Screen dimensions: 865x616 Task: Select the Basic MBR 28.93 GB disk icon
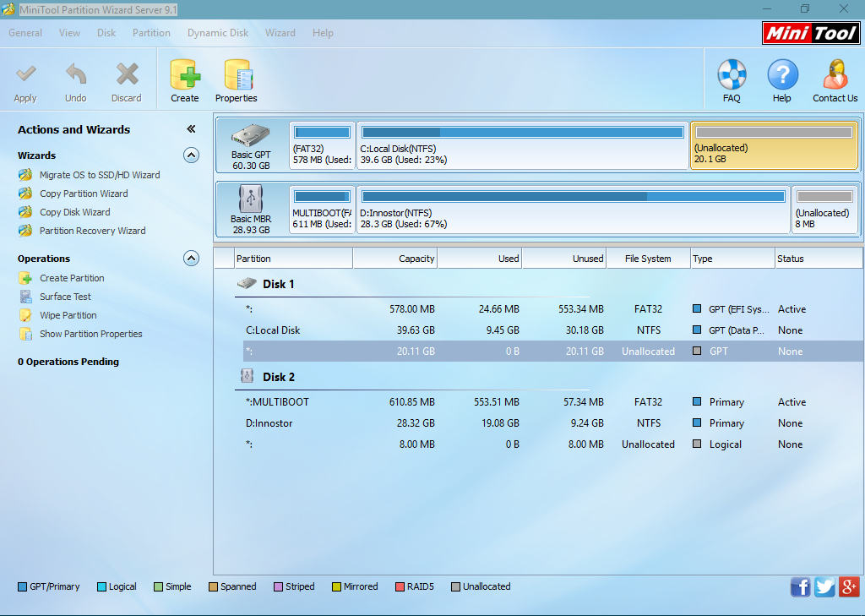tap(251, 199)
